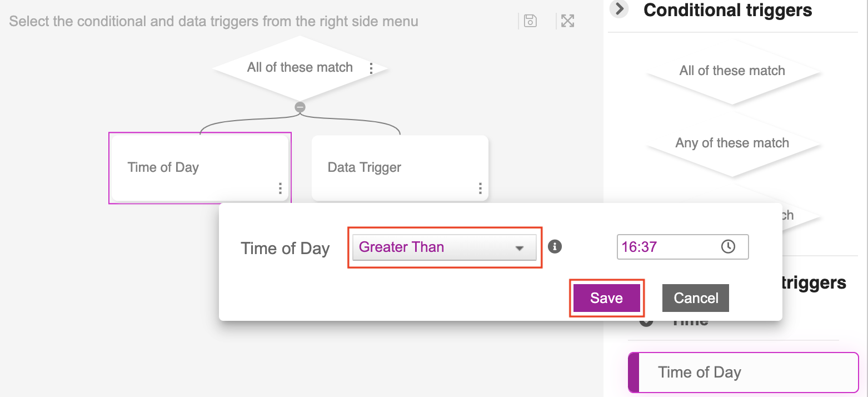Open the Time of Day node menu
The height and width of the screenshot is (397, 868).
pyautogui.click(x=280, y=188)
